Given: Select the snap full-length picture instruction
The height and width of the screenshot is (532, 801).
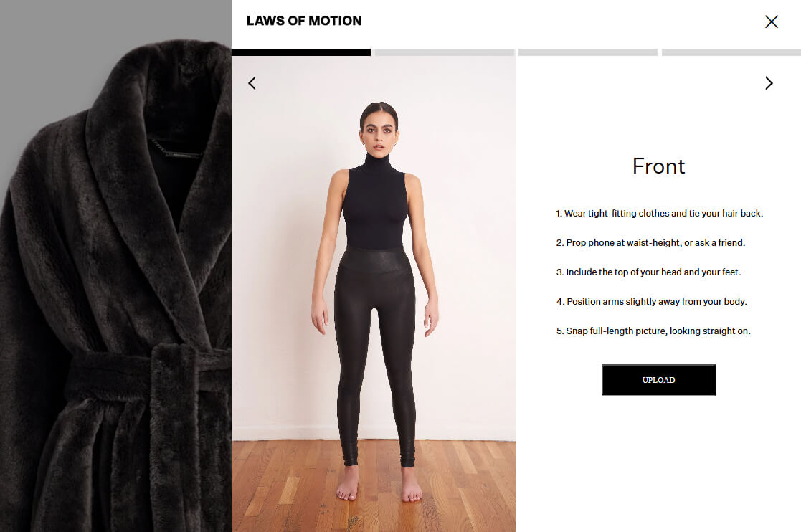Looking at the screenshot, I should tap(653, 331).
